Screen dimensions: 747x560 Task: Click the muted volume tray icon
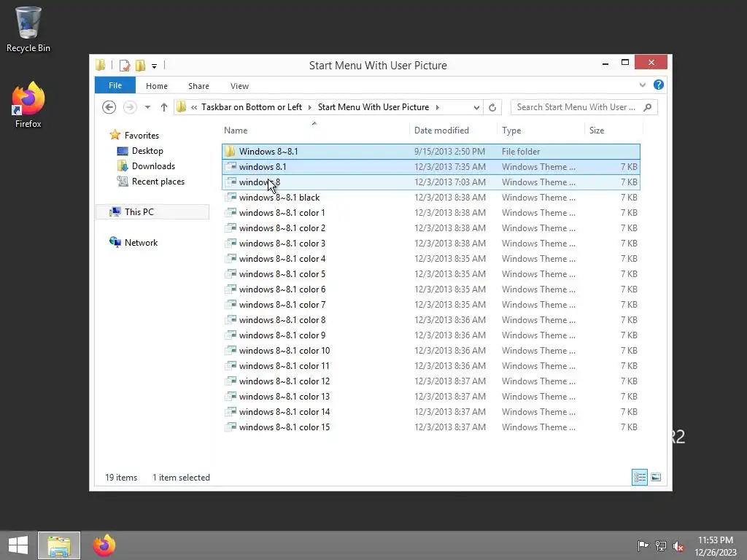click(x=678, y=545)
